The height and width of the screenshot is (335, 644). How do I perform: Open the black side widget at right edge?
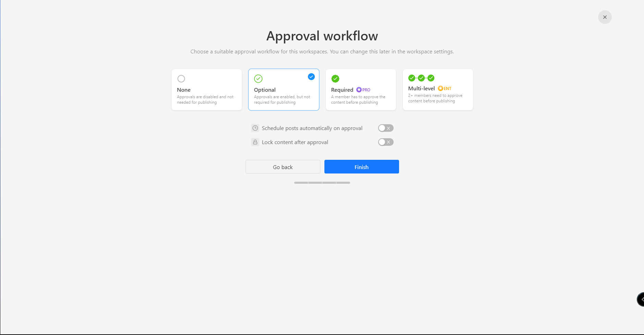click(641, 299)
